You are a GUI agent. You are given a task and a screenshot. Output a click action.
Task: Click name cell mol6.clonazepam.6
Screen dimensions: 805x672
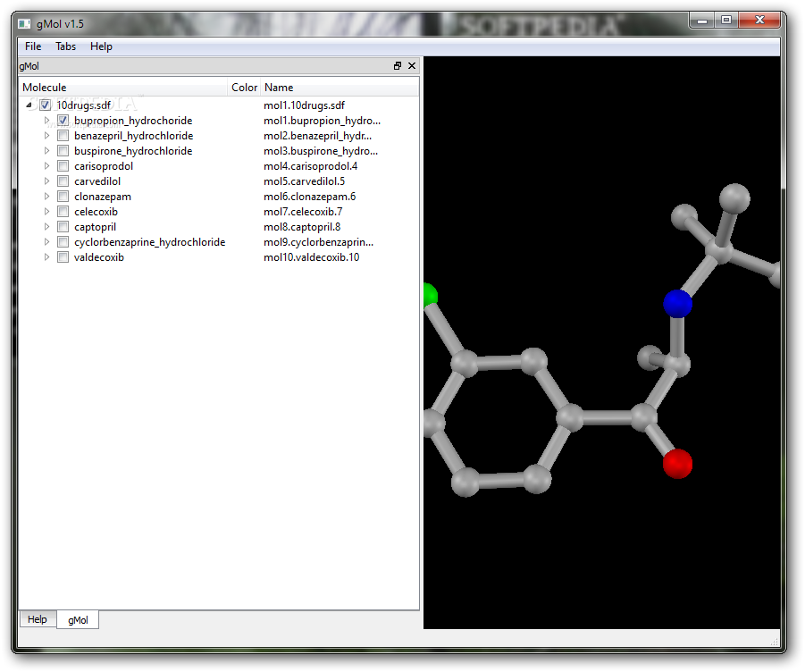[309, 196]
